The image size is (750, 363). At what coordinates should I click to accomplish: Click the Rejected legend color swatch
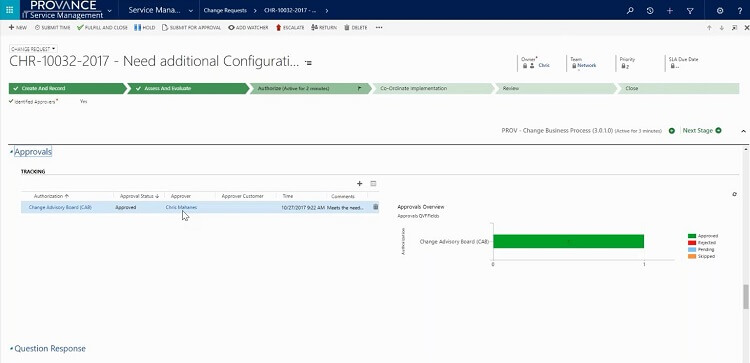[x=692, y=243]
